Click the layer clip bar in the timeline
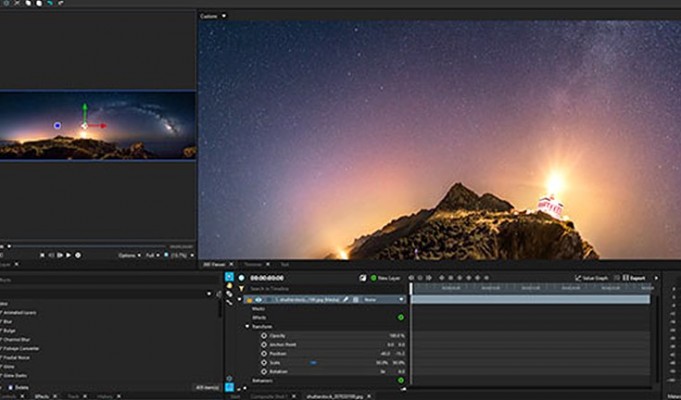The width and height of the screenshot is (681, 400). [x=531, y=300]
